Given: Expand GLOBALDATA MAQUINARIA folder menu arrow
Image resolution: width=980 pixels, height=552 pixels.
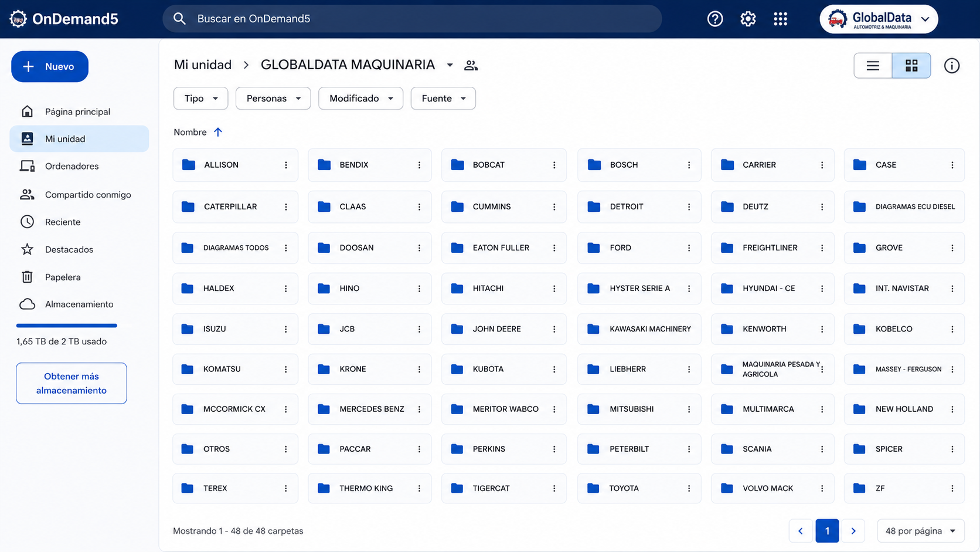Looking at the screenshot, I should coord(450,65).
